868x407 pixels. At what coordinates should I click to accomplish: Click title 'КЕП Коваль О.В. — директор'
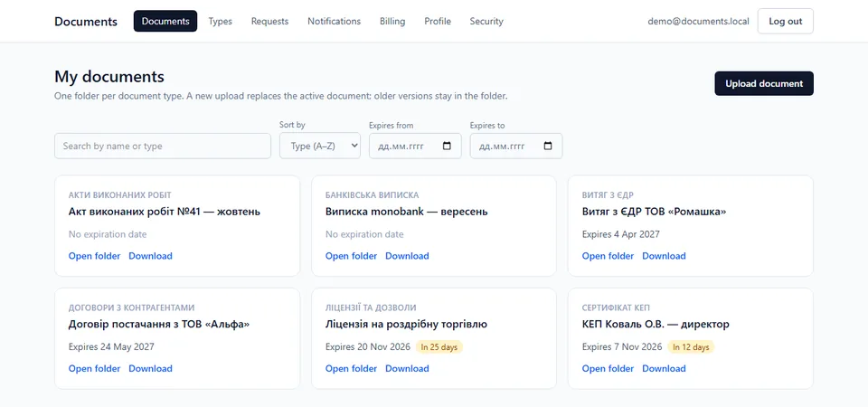tap(656, 324)
